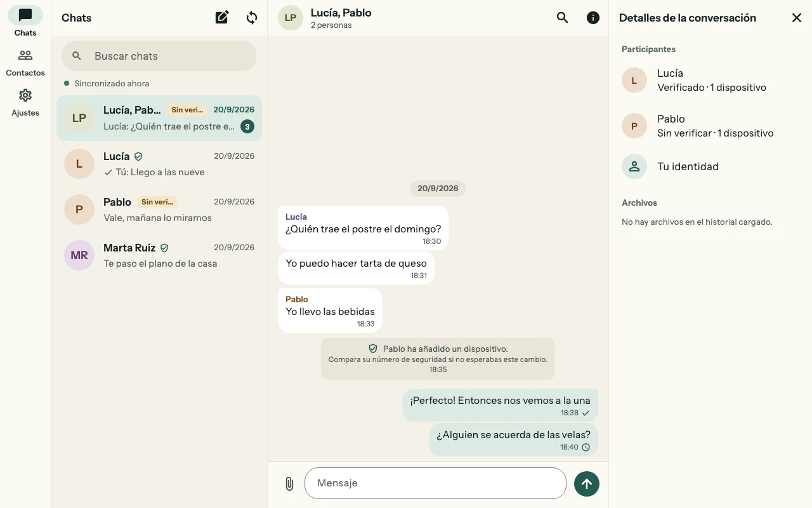This screenshot has width=812, height=508.
Task: Click shield icon in device-added notice
Action: (x=373, y=349)
